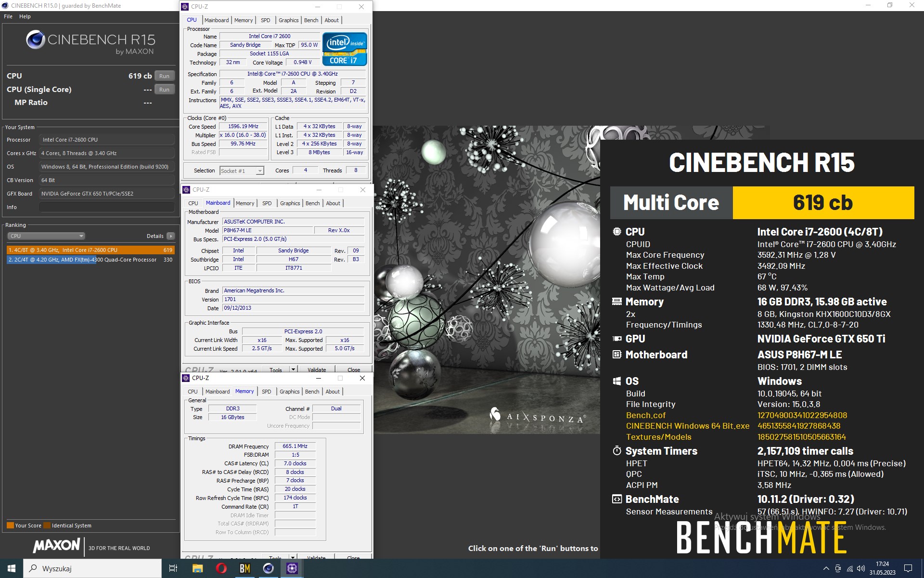Viewport: 924px width, 578px height.
Task: Click the Identical System legend square
Action: coord(47,525)
